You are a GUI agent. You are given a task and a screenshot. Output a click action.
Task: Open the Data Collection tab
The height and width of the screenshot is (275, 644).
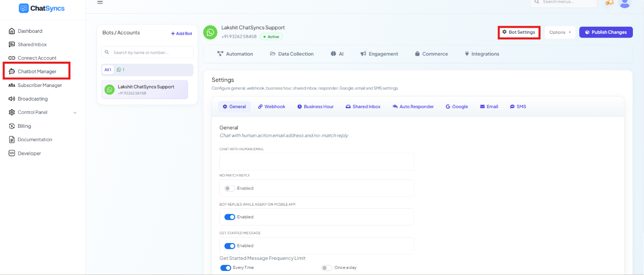[x=292, y=54]
